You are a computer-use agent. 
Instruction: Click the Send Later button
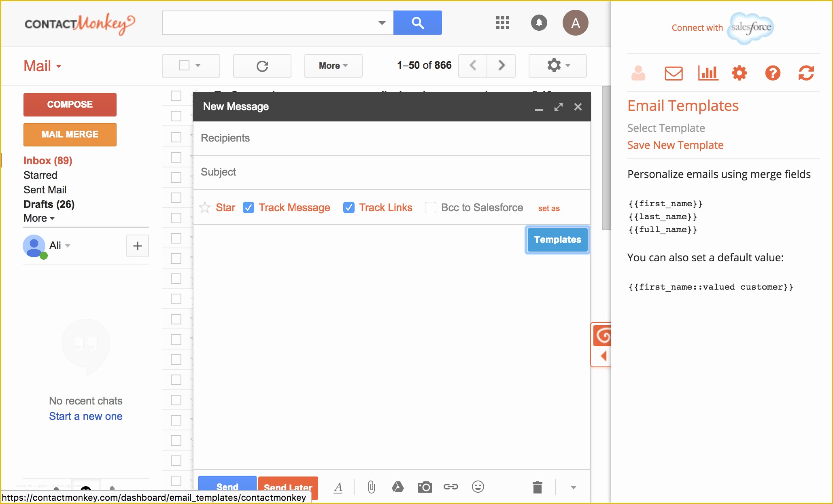[x=288, y=487]
